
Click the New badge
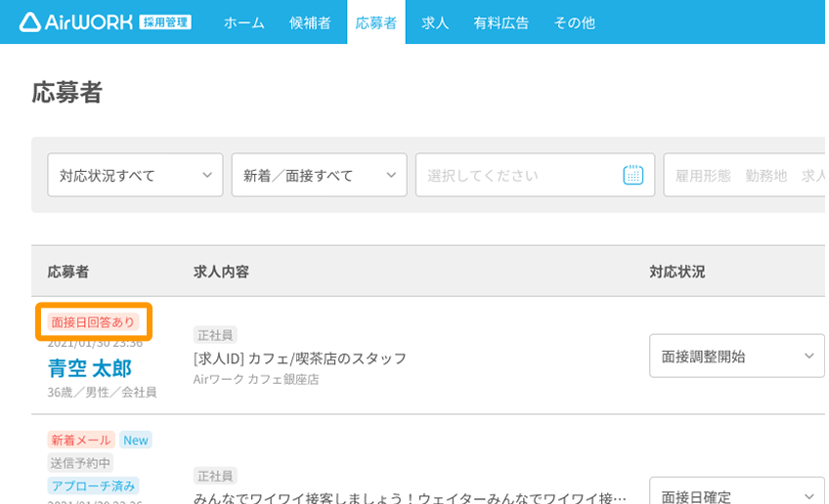coord(135,440)
